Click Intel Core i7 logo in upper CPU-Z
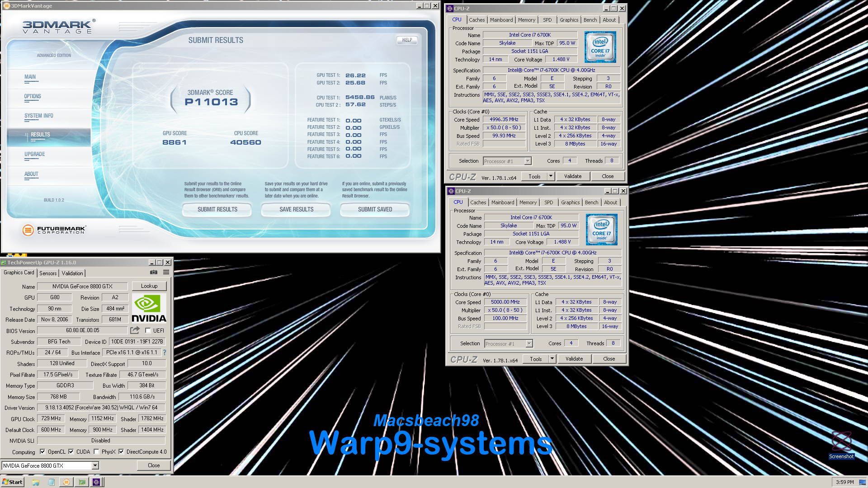The height and width of the screenshot is (488, 868). coord(600,47)
